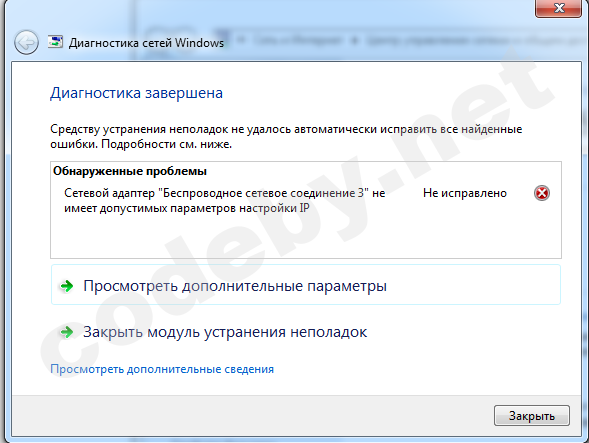This screenshot has height=443, width=589.
Task: Click the Закрыть button at the bottom
Action: [x=532, y=416]
